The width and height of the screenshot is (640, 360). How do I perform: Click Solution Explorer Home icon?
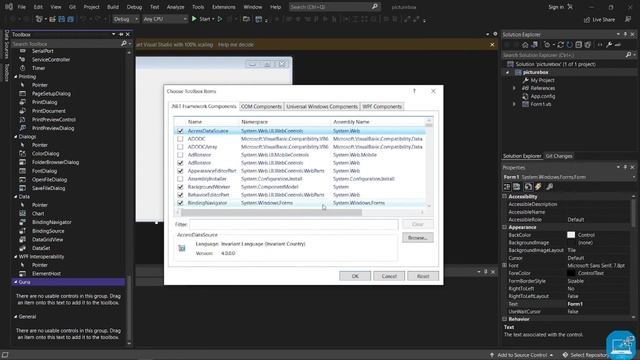coord(525,45)
